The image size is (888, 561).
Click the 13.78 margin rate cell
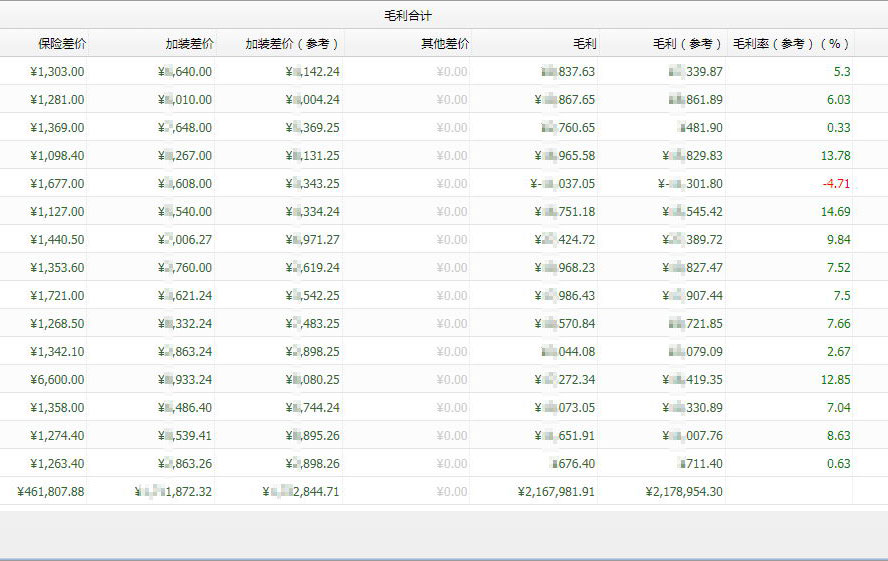pos(835,156)
